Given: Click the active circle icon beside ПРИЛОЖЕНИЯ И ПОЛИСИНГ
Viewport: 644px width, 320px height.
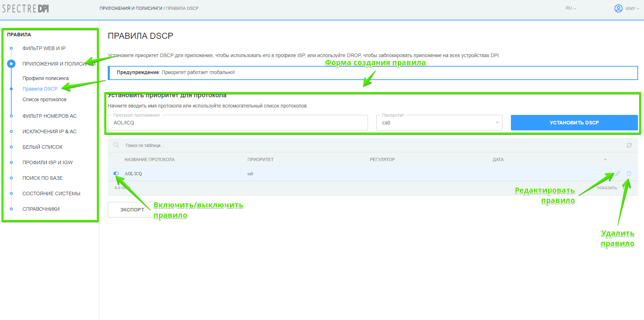Looking at the screenshot, I should pyautogui.click(x=11, y=64).
